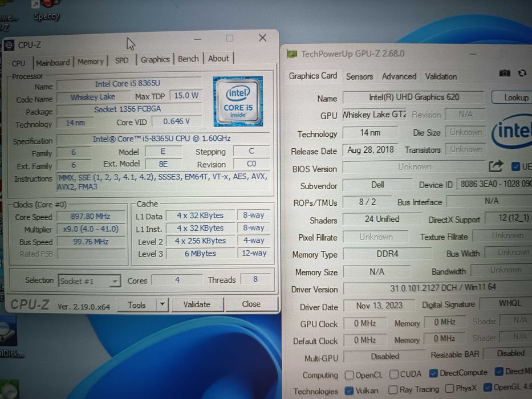Click the Driver Version field in GPU-Z
532x399 pixels.
point(438,288)
